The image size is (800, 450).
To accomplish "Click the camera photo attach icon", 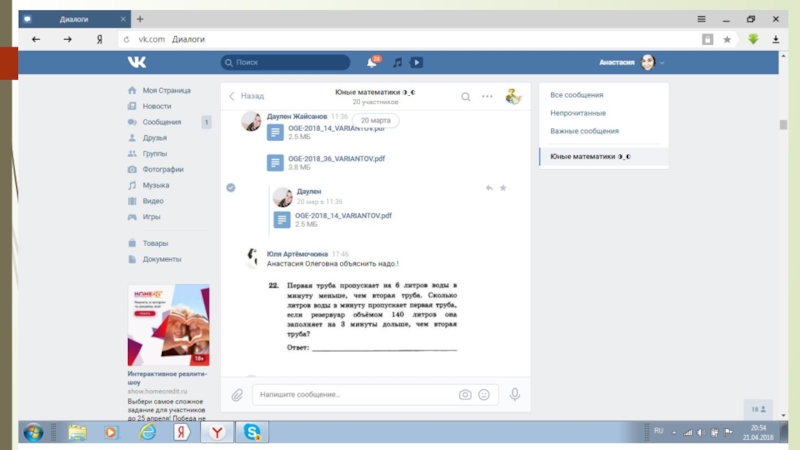I will [x=465, y=395].
